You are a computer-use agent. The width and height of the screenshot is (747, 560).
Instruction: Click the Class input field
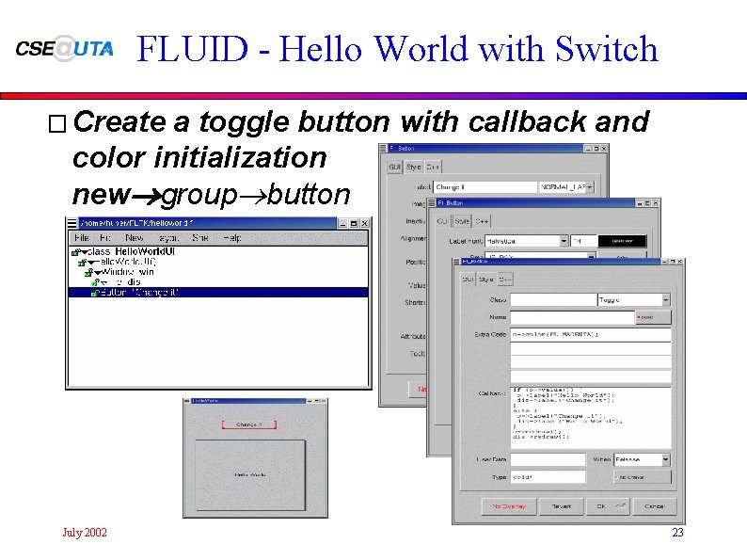[x=553, y=300]
